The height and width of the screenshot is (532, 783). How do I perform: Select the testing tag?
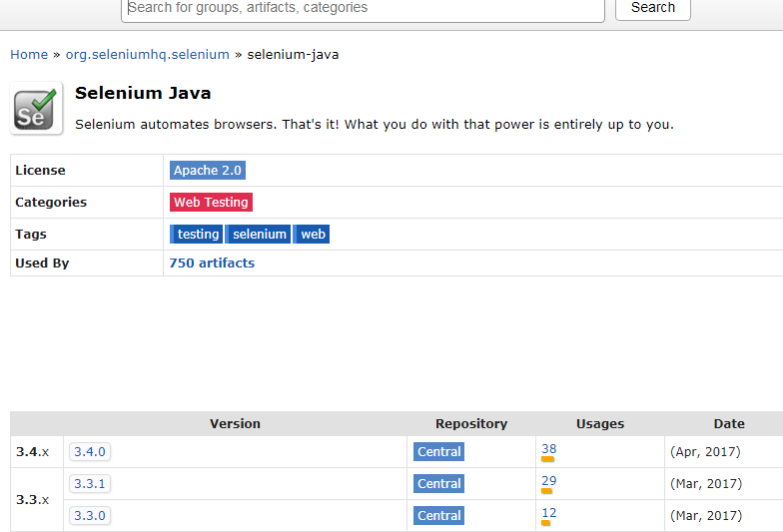click(x=196, y=234)
